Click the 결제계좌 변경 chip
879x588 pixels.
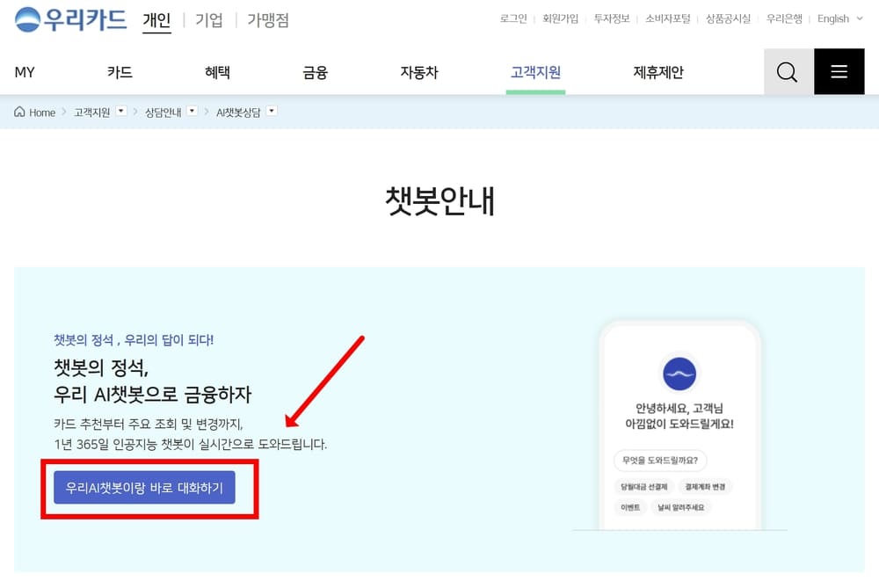[705, 487]
